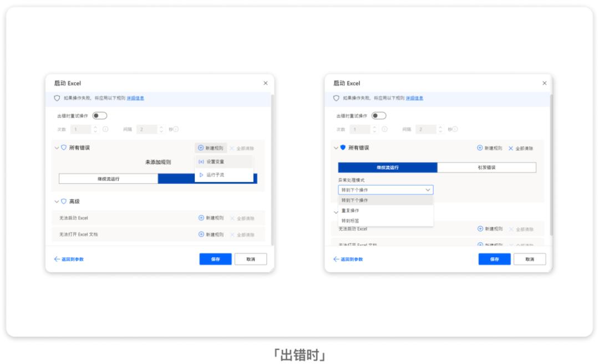Viewport: 599px width, 364px height.
Task: Click 新建规则 for 所有错误 in left dialog
Action: (211, 148)
